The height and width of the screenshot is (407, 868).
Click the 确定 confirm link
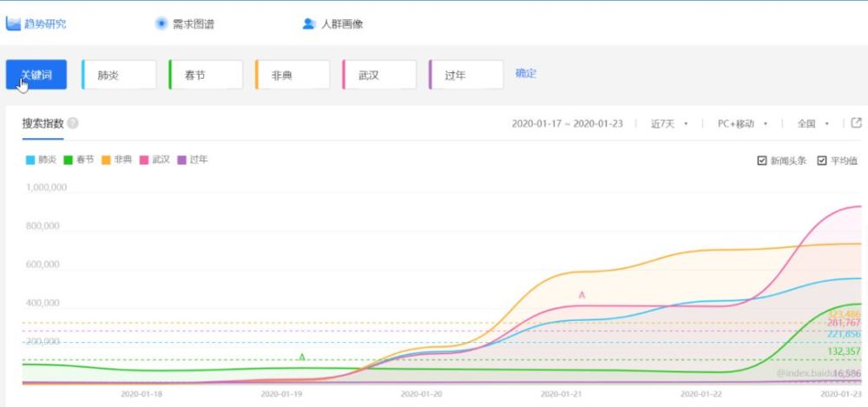coord(526,74)
